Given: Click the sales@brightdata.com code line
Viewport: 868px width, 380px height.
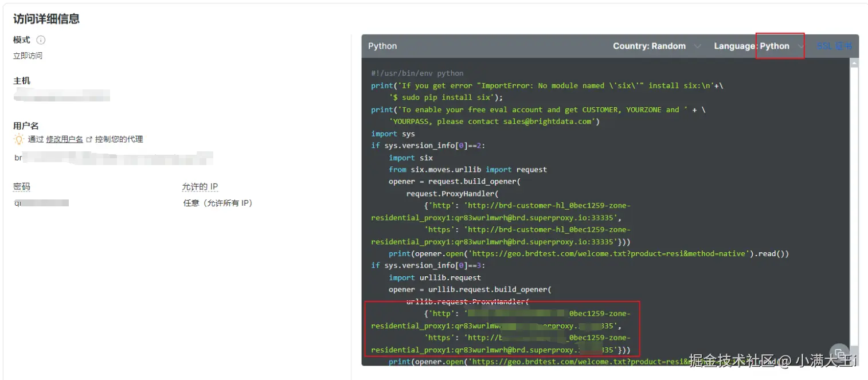Looking at the screenshot, I should [x=495, y=122].
